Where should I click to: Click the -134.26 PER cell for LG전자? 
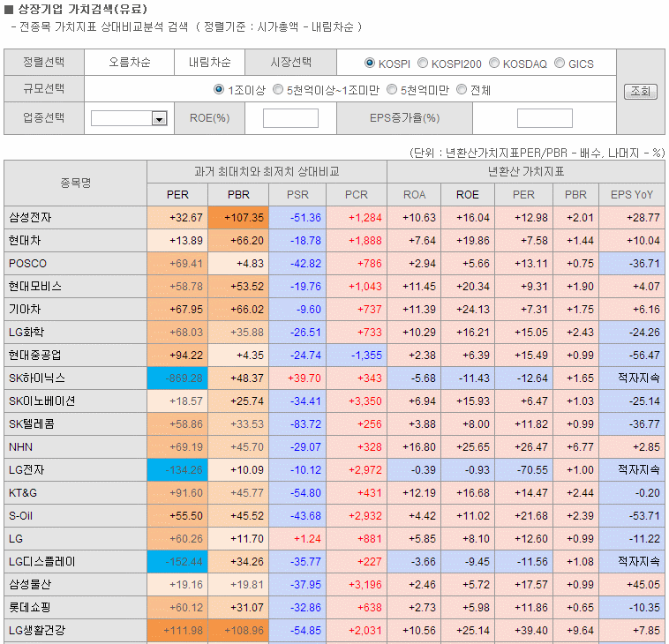pos(177,470)
